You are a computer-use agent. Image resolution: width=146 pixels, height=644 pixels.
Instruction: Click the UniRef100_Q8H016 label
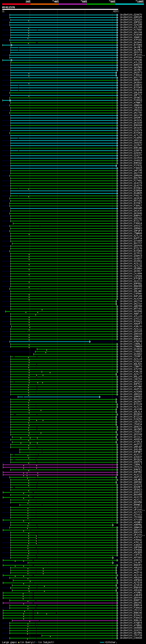131,394
